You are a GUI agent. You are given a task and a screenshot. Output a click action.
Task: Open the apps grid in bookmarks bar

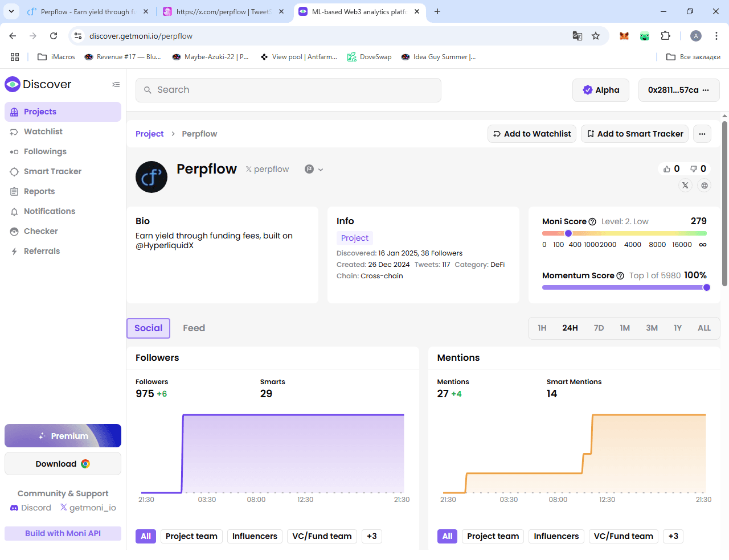(15, 57)
